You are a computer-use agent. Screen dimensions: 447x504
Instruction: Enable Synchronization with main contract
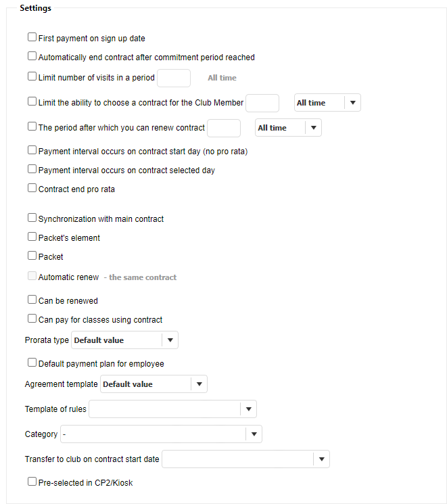tap(32, 219)
